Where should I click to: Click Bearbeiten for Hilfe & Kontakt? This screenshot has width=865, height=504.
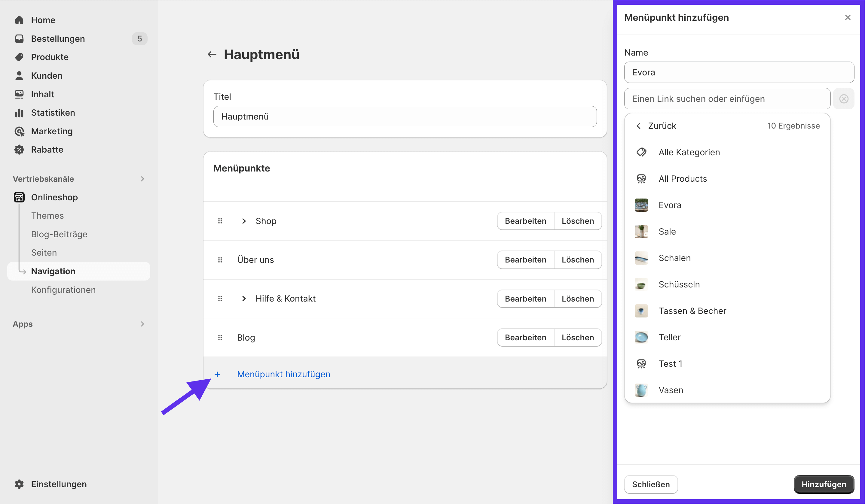click(x=525, y=299)
